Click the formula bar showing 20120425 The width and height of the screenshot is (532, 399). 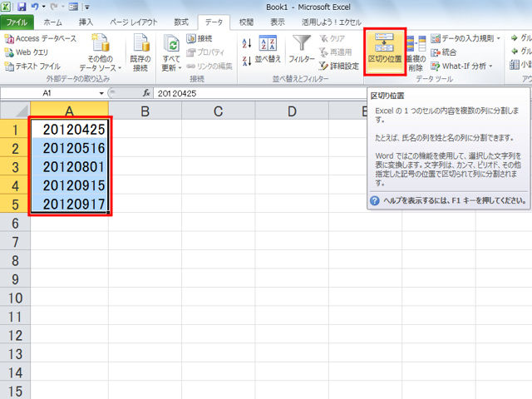[260, 93]
